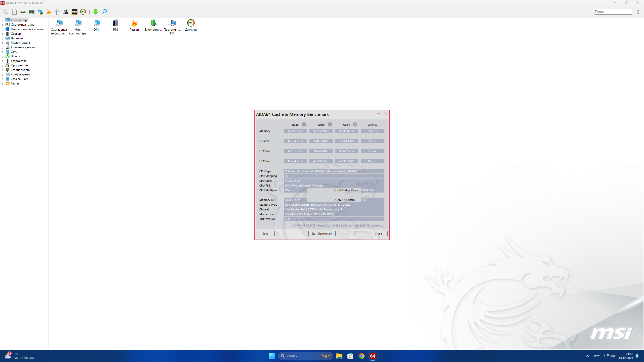Expand the Системная плата tree node
Screen dimensions: 644x362
click(3, 25)
